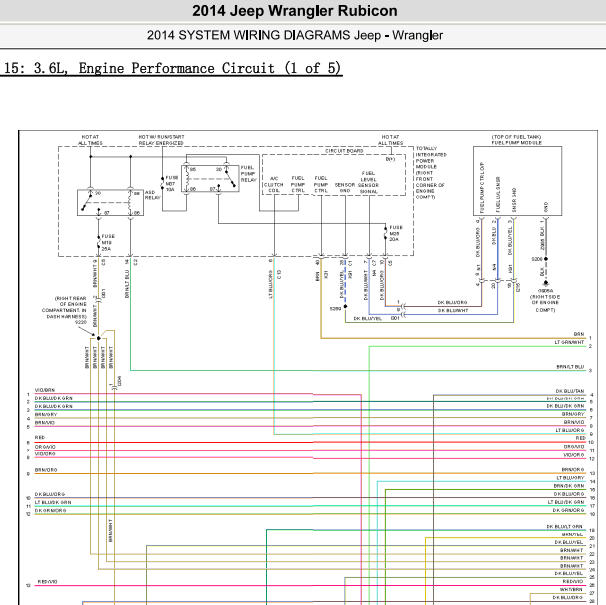Click the 'RED' wire label at left pin 6
This screenshot has height=605, width=606.
(40, 437)
